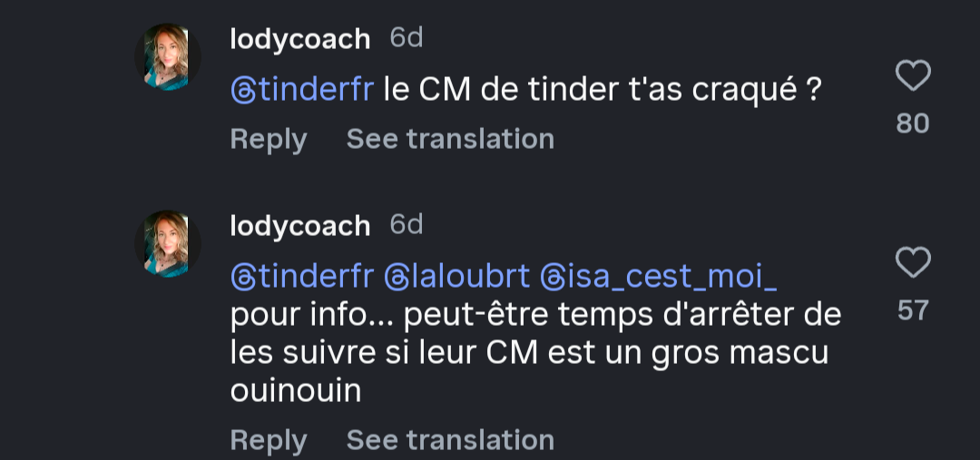This screenshot has height=460, width=980.
Task: Click the 6d timestamp on 'pour info' comment
Action: click(407, 225)
